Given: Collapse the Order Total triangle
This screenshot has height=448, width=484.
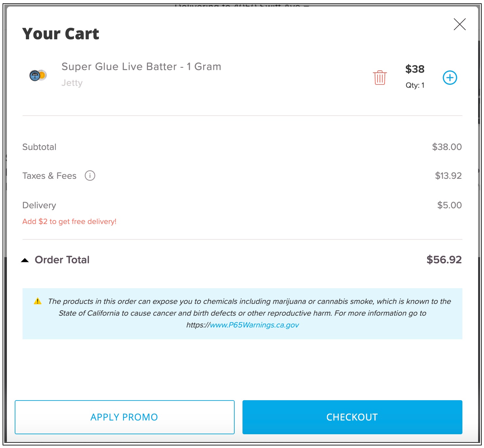Looking at the screenshot, I should tap(25, 260).
